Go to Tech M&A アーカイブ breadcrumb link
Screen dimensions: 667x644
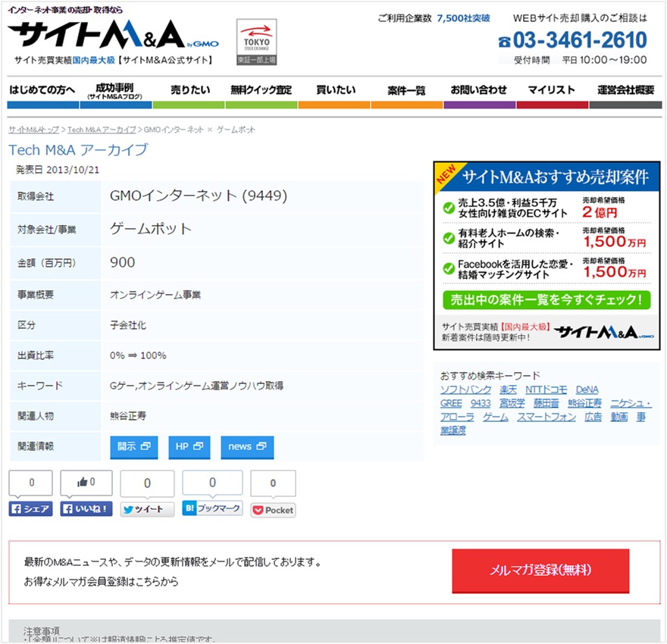pyautogui.click(x=102, y=130)
